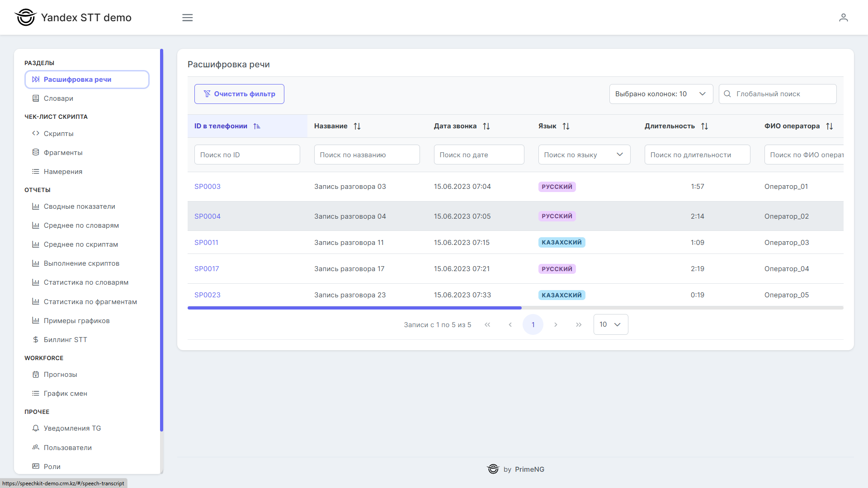Open record link SP0023
868x488 pixels.
[208, 295]
